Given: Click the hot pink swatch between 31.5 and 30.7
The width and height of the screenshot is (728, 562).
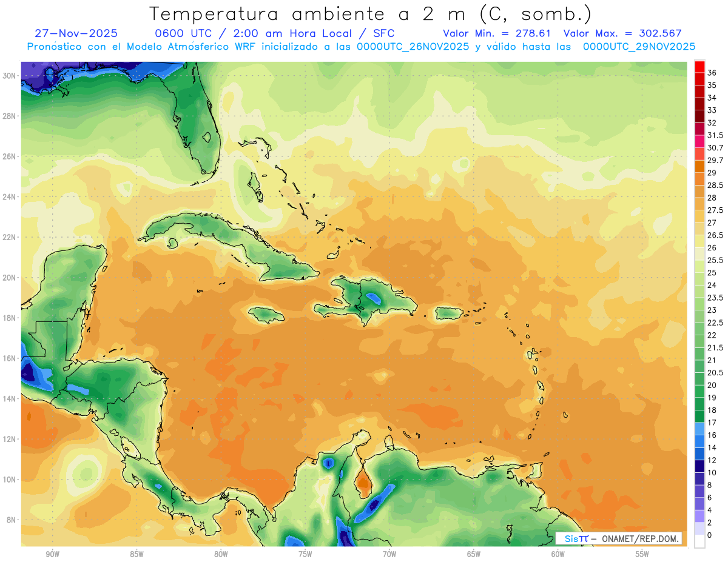Looking at the screenshot, I should point(699,141).
